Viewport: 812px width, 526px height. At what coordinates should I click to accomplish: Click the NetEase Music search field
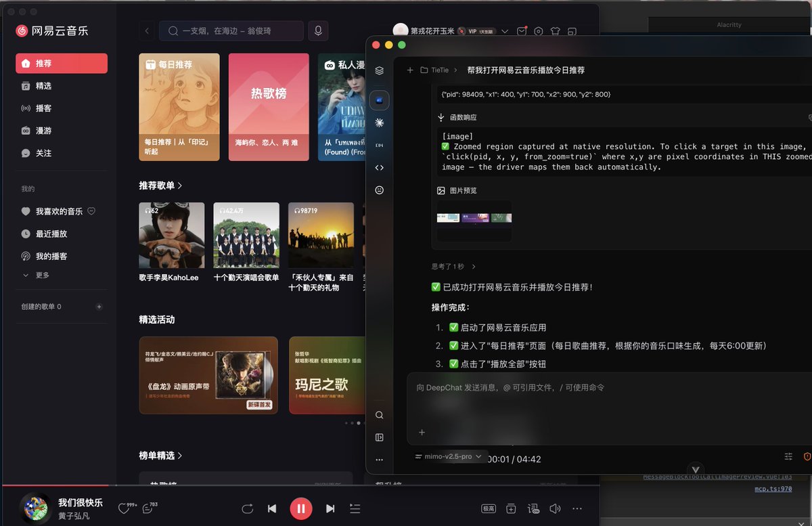coord(231,30)
